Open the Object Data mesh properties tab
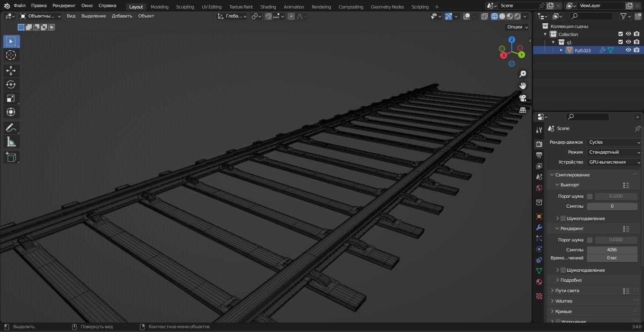This screenshot has width=644, height=332. point(539,271)
